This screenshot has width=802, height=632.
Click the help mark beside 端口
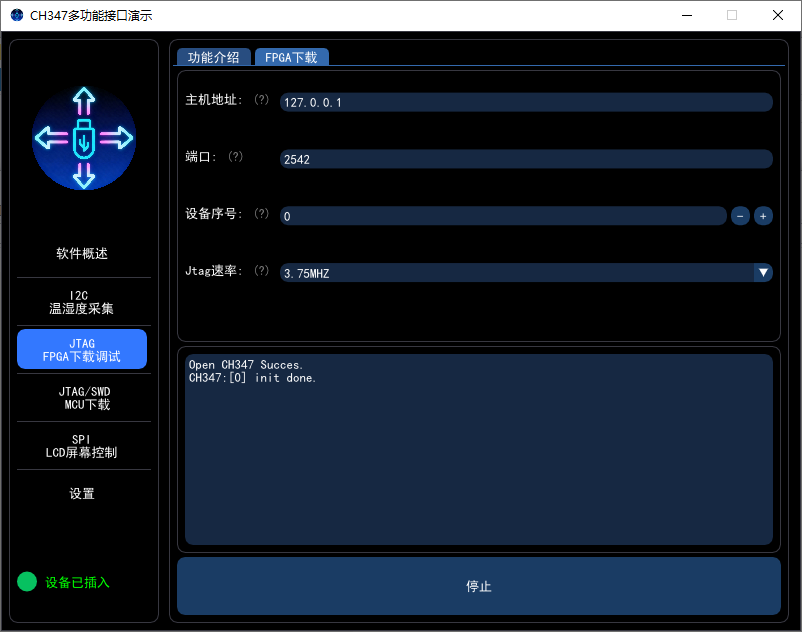[235, 156]
